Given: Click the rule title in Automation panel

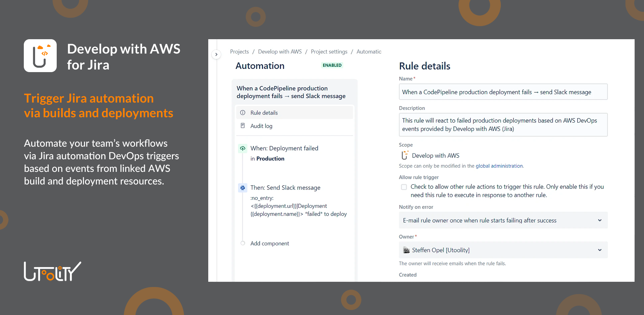Looking at the screenshot, I should point(291,92).
